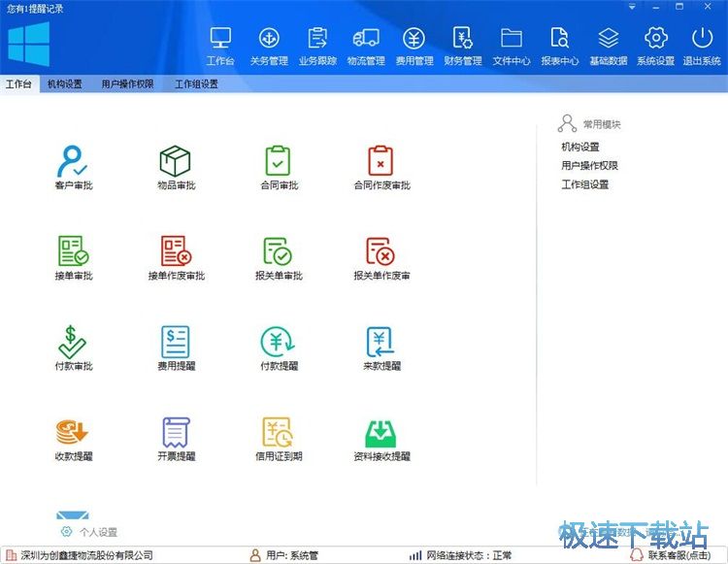728x564 pixels.
Task: Open 收款提醒 coins icon
Action: point(72,432)
